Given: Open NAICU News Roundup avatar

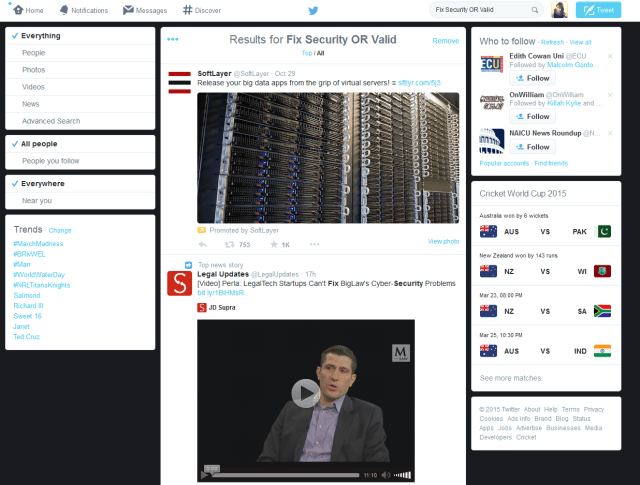Looking at the screenshot, I should pyautogui.click(x=492, y=141).
